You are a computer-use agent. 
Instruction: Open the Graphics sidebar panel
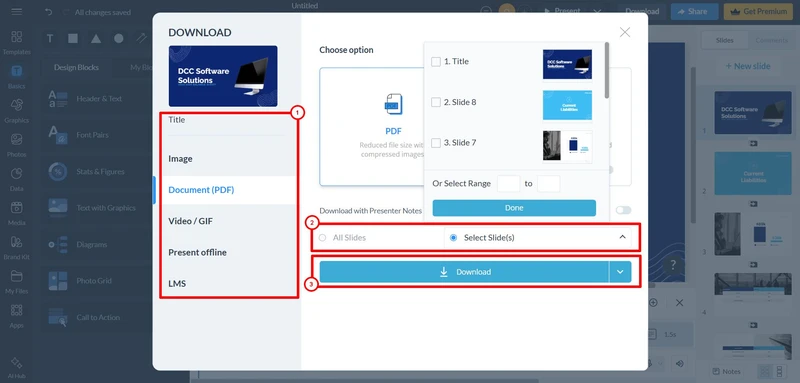point(16,111)
